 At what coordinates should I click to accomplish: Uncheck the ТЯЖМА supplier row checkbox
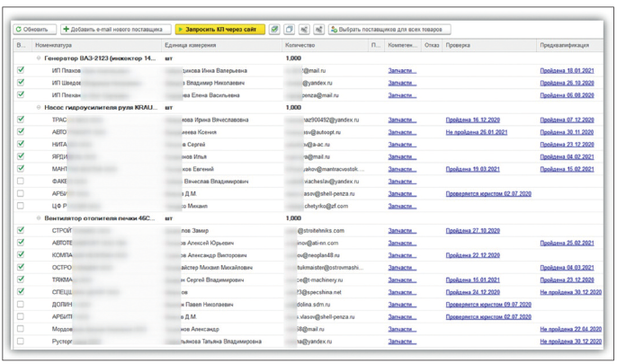tap(21, 280)
